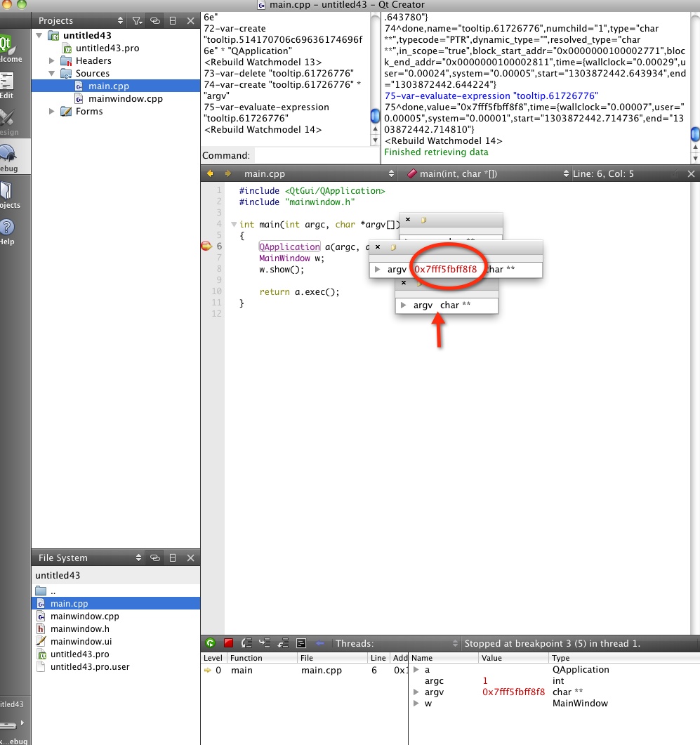700x745 pixels.
Task: Click the Step Out debug icon
Action: click(283, 643)
